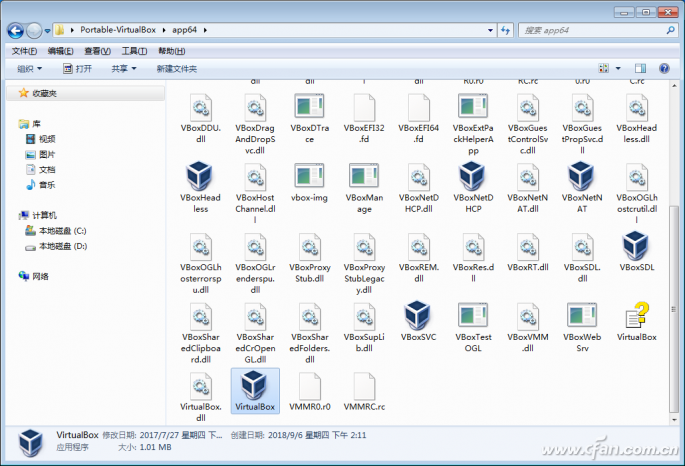This screenshot has width=685, height=466.
Task: Open the recent locations dropdown arrow
Action: (x=47, y=31)
